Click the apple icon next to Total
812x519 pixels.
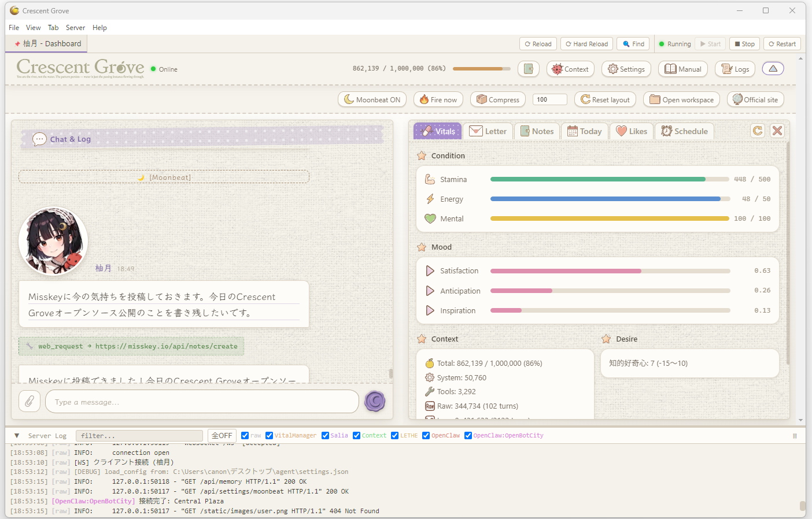tap(430, 363)
